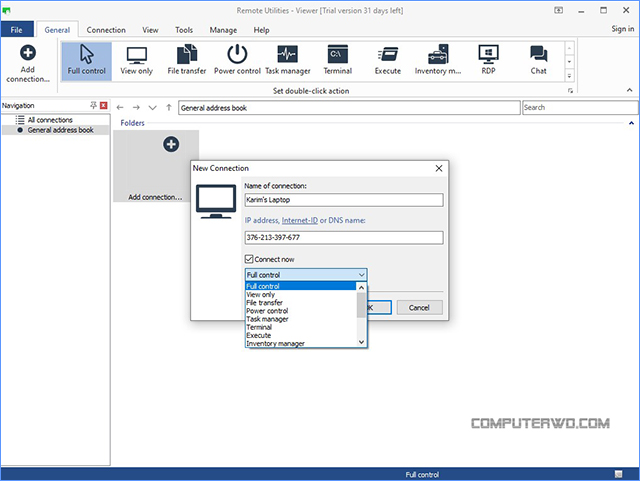Click the Name of connection field
Screen dimensions: 640x481
[344, 200]
